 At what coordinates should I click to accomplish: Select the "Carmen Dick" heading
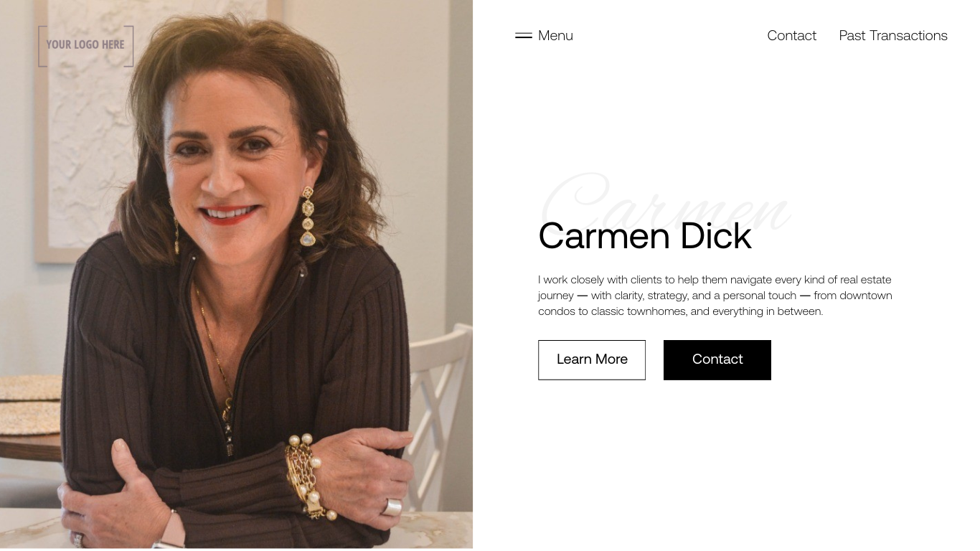[x=645, y=236]
